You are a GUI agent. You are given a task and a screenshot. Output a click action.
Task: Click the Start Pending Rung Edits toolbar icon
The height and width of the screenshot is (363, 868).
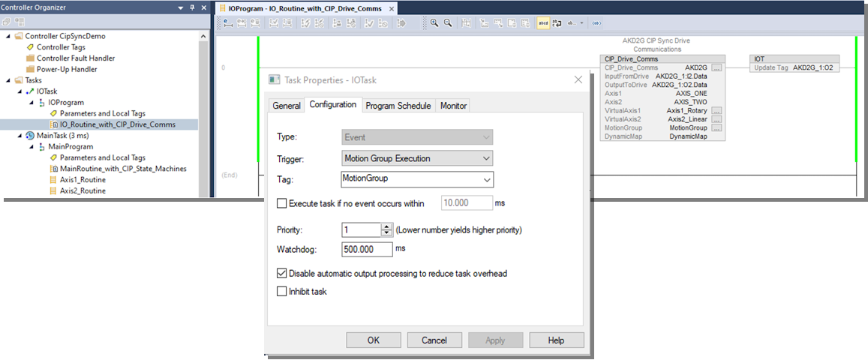coord(227,23)
